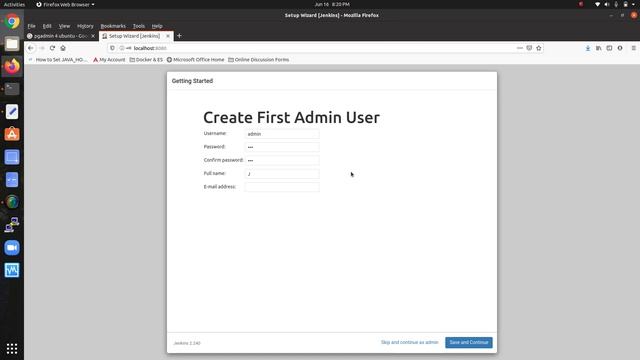Click Skip and continue as admin
640x360 pixels.
point(409,342)
